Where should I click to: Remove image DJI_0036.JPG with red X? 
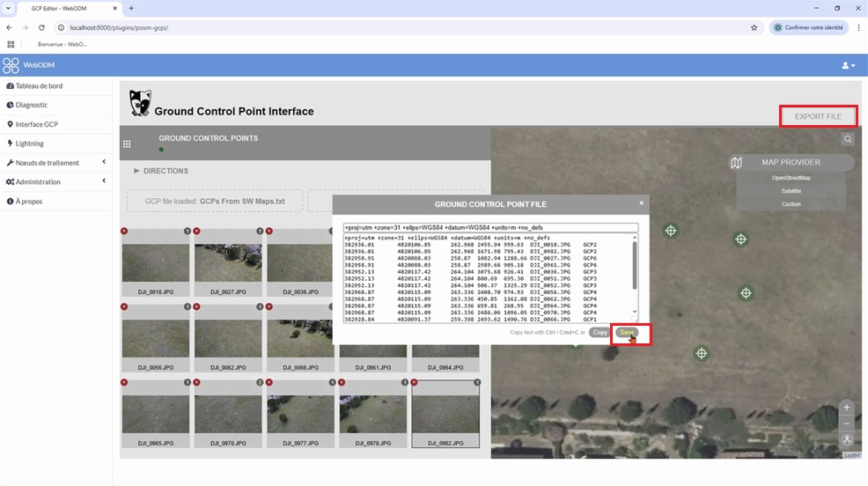click(x=269, y=231)
